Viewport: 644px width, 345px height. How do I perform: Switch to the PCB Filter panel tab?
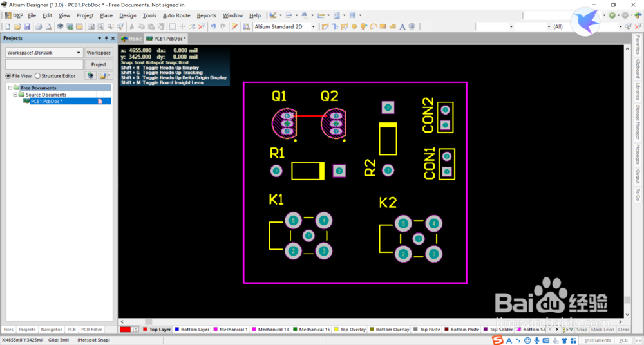point(91,330)
